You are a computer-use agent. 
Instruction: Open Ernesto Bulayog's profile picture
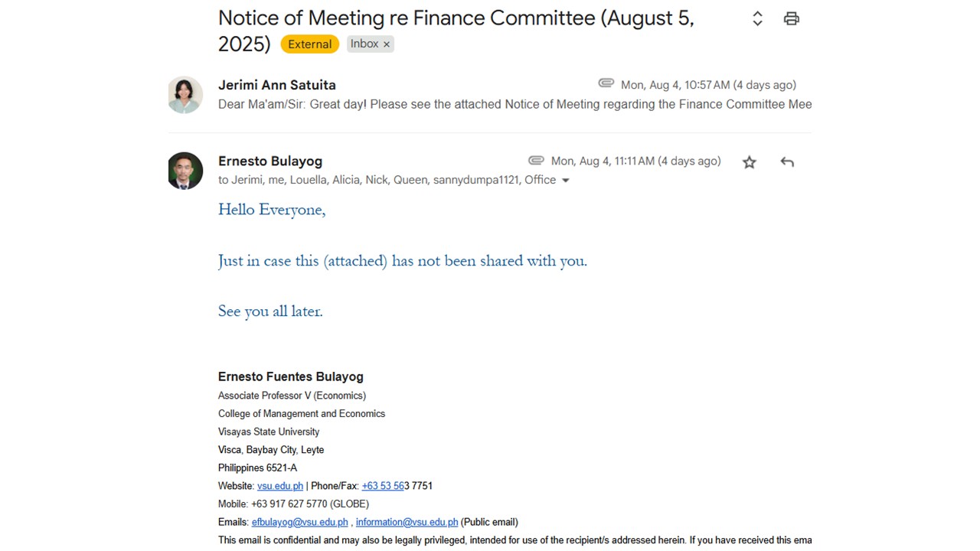185,171
